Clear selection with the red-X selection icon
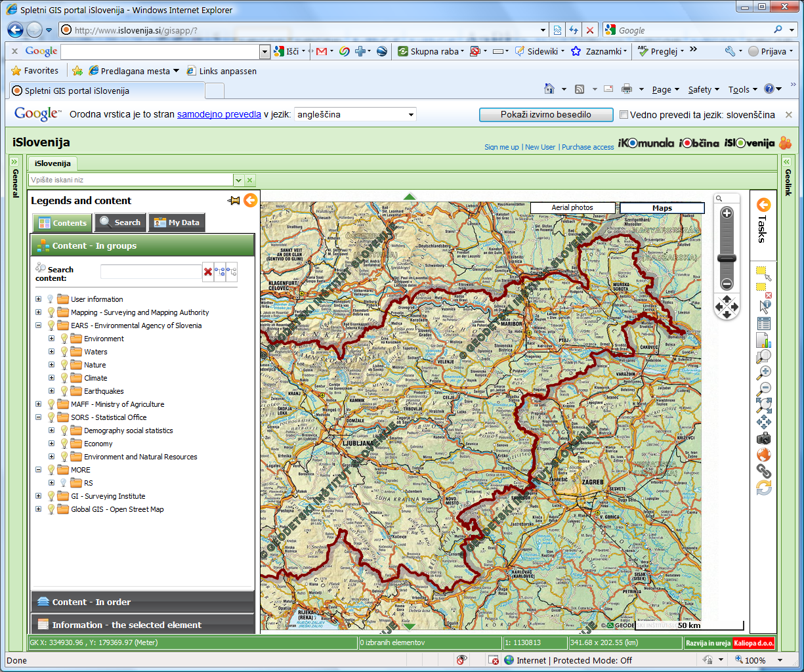804x672 pixels. click(x=763, y=290)
